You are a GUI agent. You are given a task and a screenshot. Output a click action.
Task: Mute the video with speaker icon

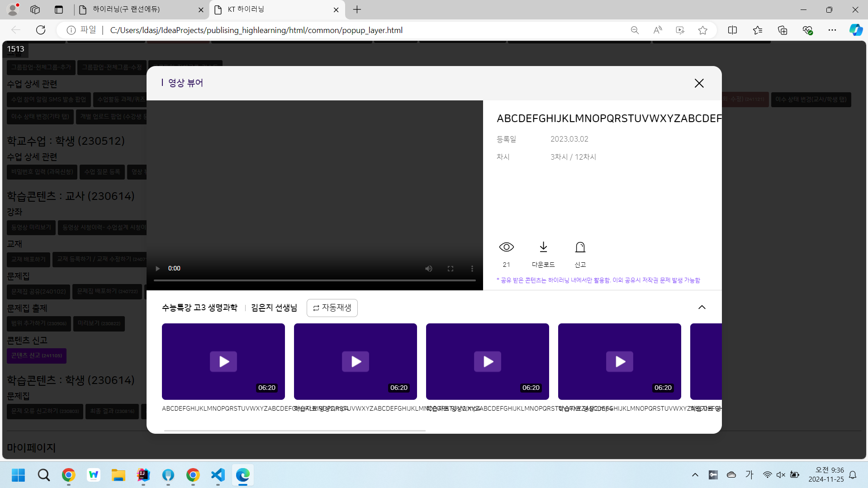point(428,269)
